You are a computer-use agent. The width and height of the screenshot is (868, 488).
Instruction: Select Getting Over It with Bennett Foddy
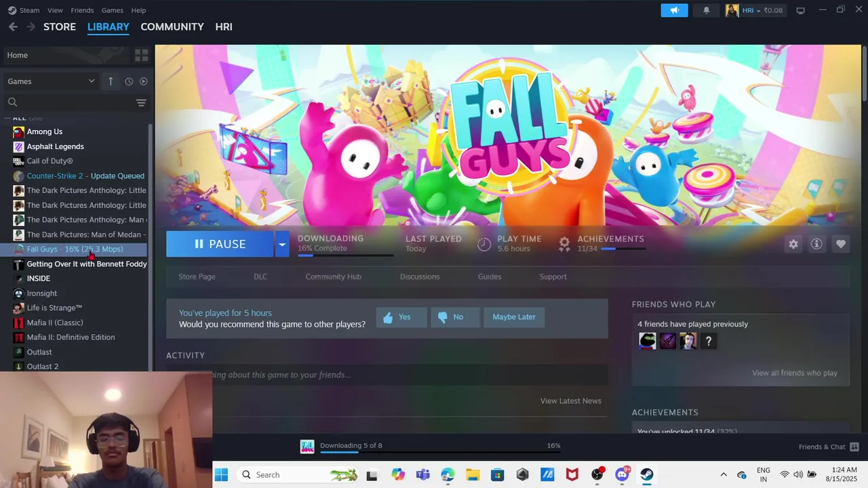(x=79, y=264)
